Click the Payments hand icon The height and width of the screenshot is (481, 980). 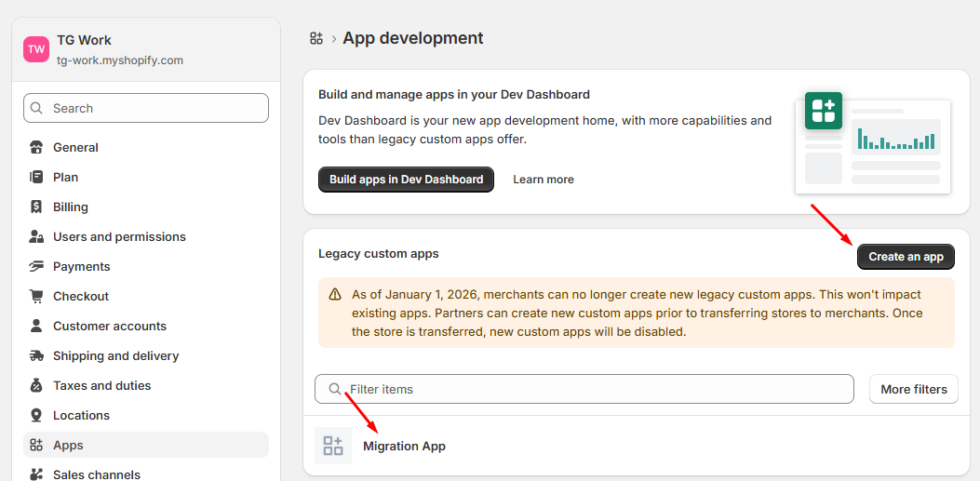36,267
